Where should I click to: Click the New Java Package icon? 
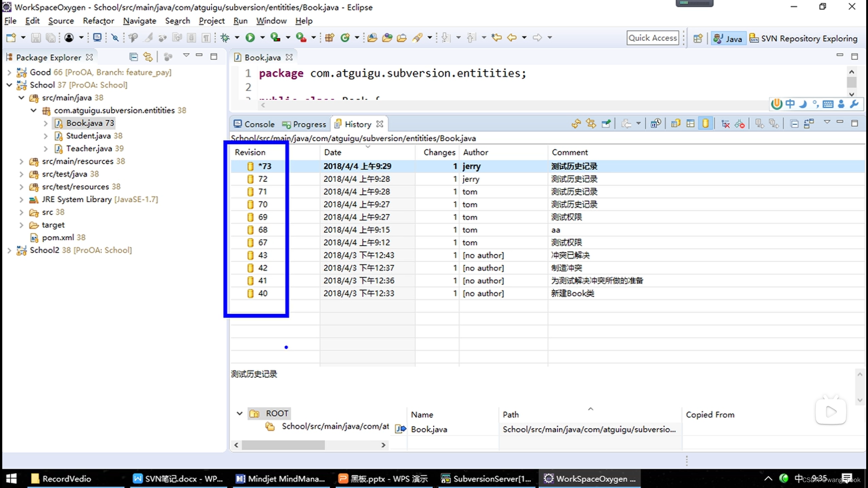point(330,38)
